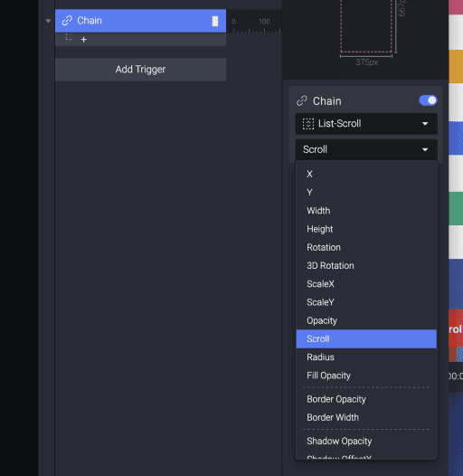Viewport: 463px width, 476px height.
Task: Select Opacity in the property list
Action: coord(366,320)
